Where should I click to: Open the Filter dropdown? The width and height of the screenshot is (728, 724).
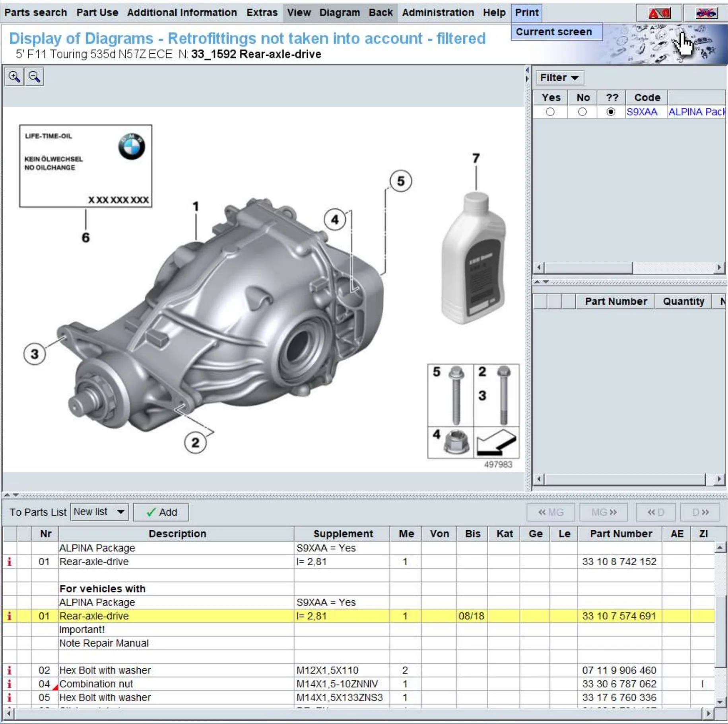click(x=559, y=78)
